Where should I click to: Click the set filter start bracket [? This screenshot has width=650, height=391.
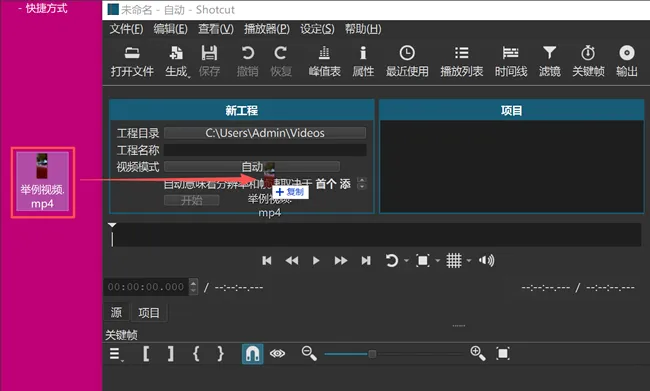pos(146,354)
